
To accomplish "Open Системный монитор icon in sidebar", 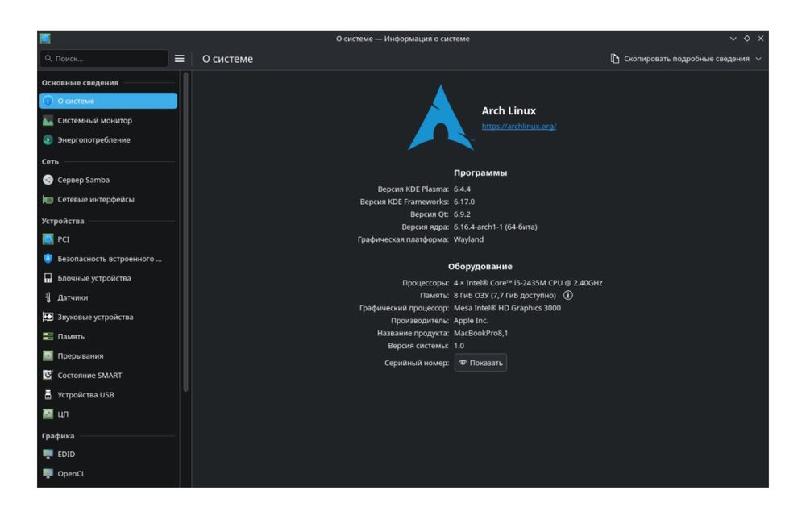I will (x=48, y=121).
